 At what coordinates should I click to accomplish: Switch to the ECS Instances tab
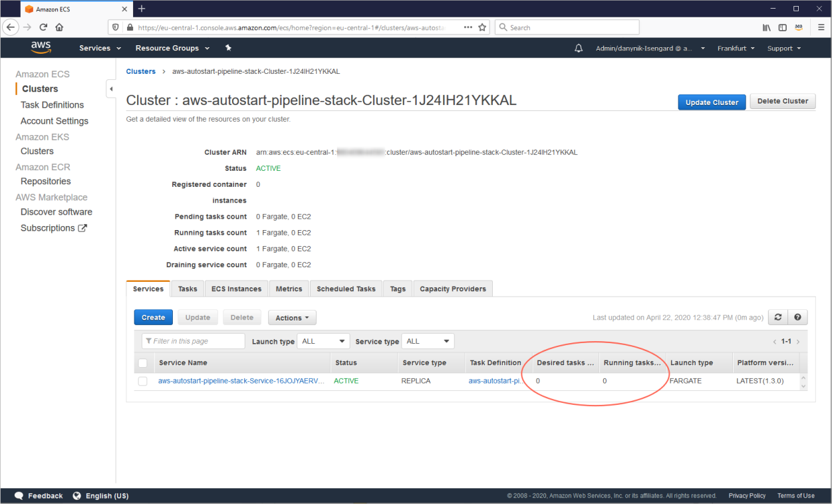[x=236, y=289]
